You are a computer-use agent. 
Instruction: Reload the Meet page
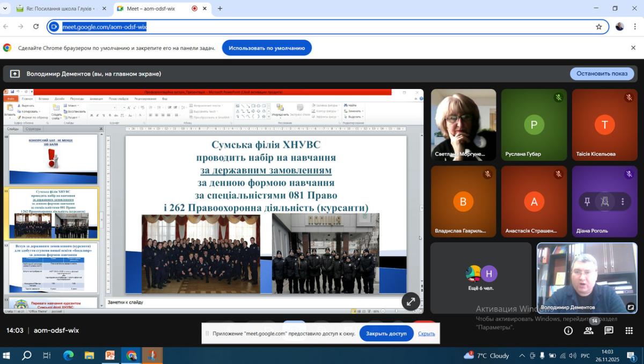pyautogui.click(x=36, y=27)
